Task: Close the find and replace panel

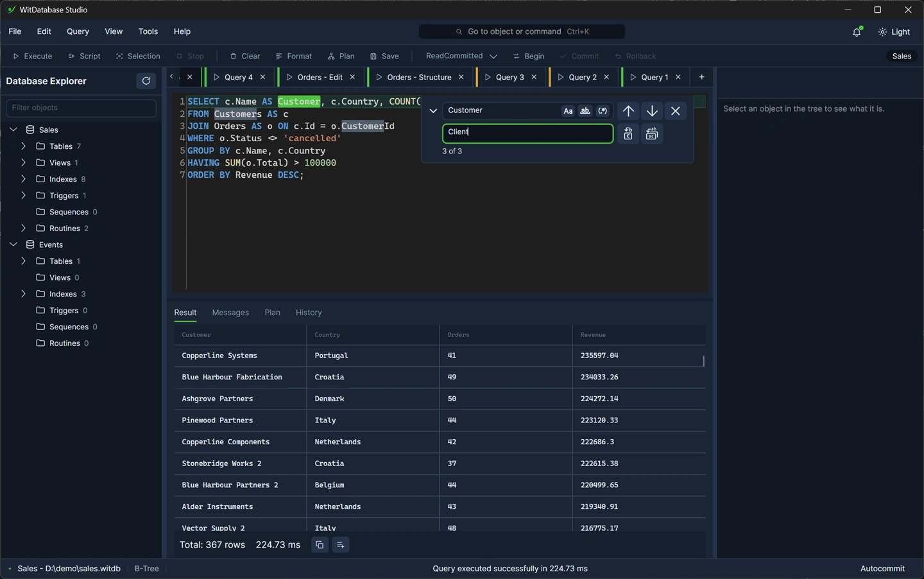Action: coord(676,111)
